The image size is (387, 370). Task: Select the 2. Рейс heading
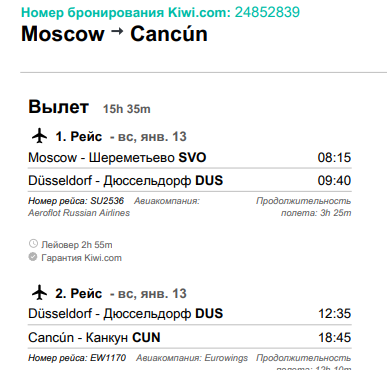coord(78,293)
